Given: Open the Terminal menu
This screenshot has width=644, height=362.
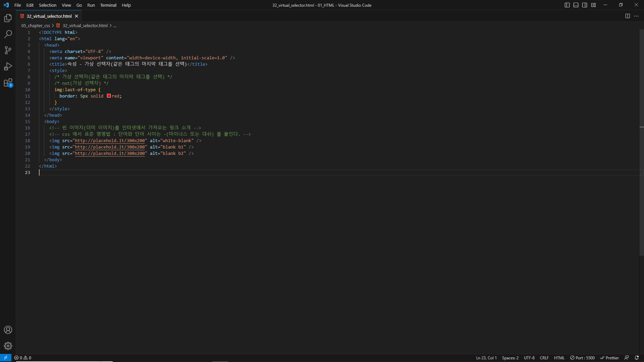Looking at the screenshot, I should (108, 5).
